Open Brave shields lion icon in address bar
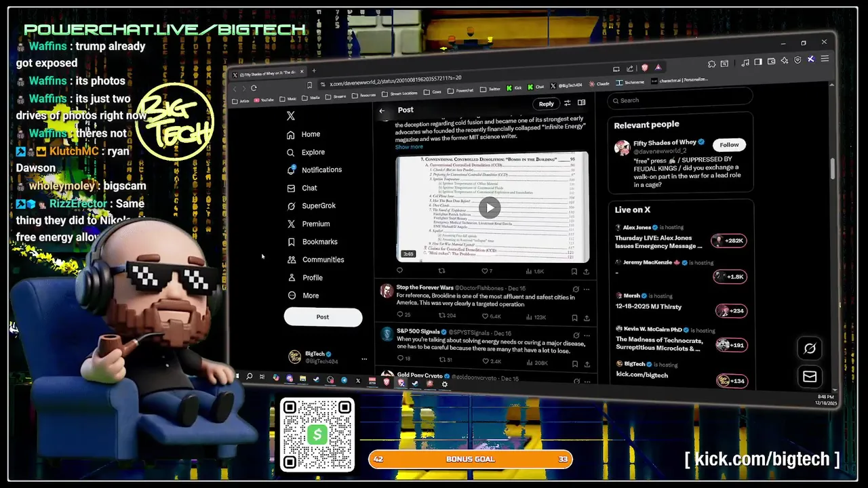The height and width of the screenshot is (488, 868). pos(644,68)
